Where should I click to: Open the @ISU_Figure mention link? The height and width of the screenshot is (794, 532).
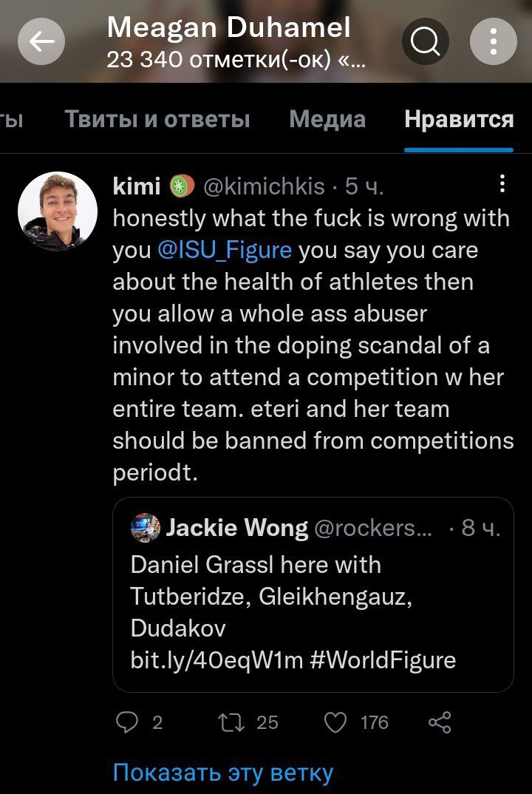tap(225, 250)
